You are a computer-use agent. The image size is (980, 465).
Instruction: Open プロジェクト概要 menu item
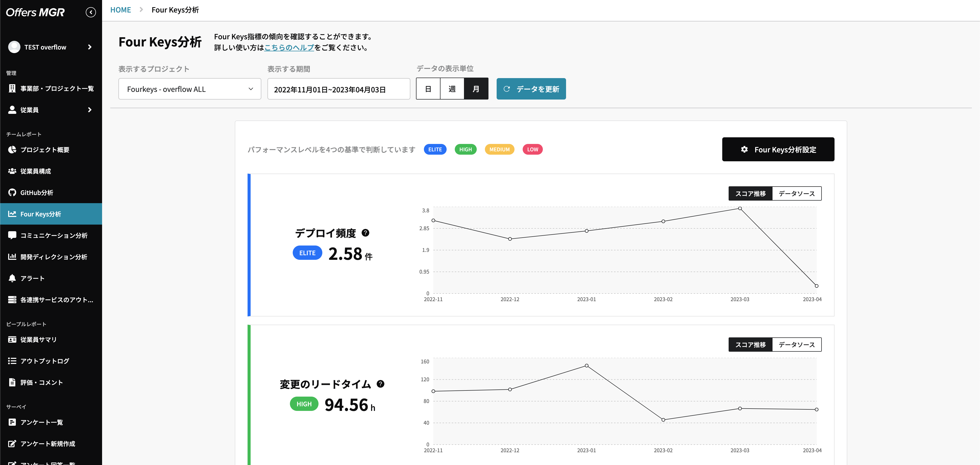point(51,150)
